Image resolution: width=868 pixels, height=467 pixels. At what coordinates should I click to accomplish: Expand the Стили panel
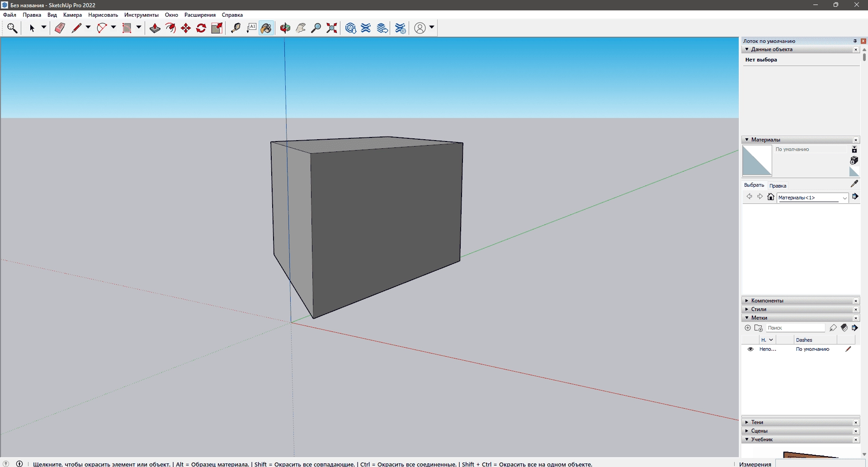pos(747,309)
